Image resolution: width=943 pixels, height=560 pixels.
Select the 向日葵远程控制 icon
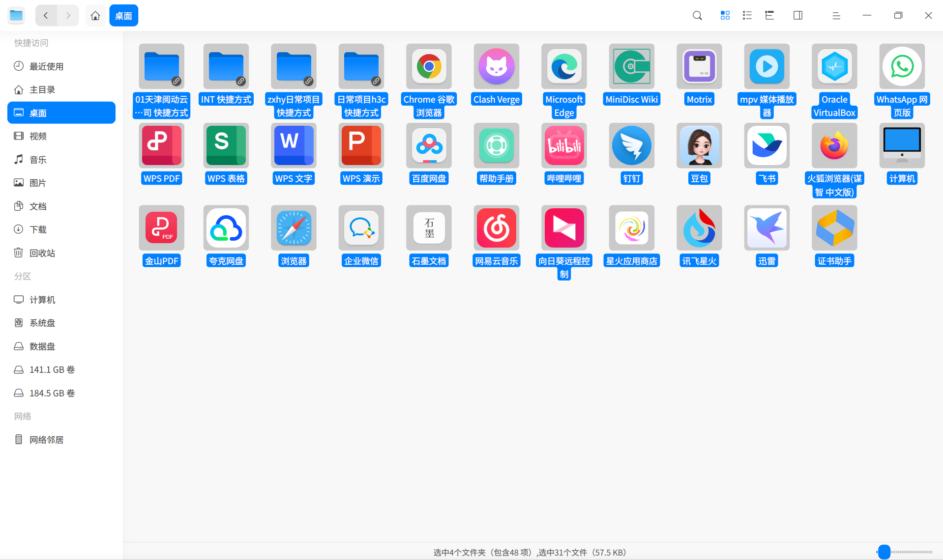point(564,228)
